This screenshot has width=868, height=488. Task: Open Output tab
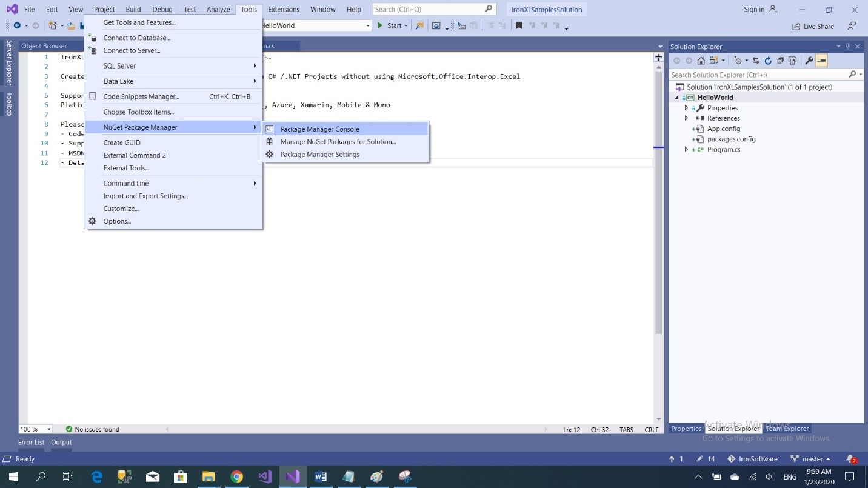pos(61,443)
